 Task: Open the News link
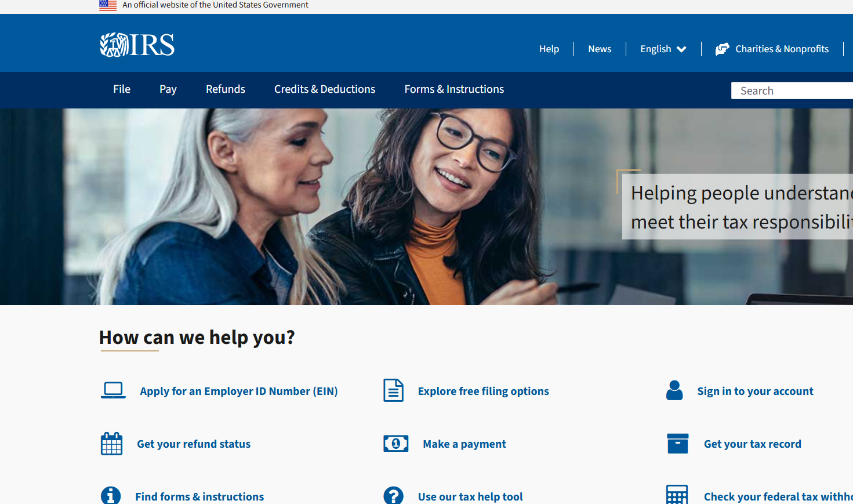point(600,49)
